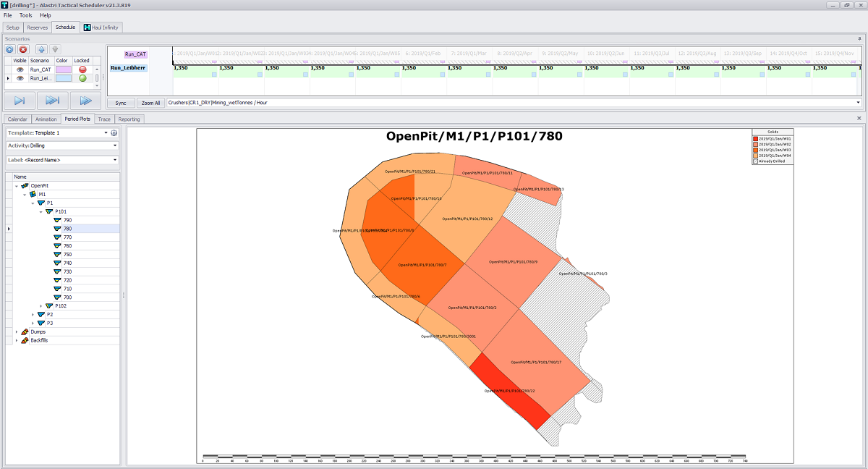This screenshot has width=868, height=469.
Task: Switch to the Reporting tab
Action: [129, 119]
